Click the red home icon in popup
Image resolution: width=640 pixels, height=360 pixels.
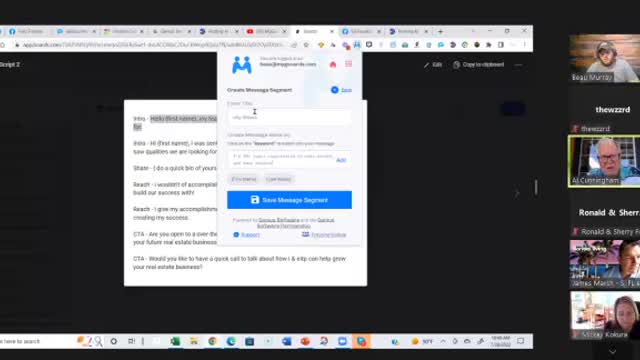pos(333,64)
